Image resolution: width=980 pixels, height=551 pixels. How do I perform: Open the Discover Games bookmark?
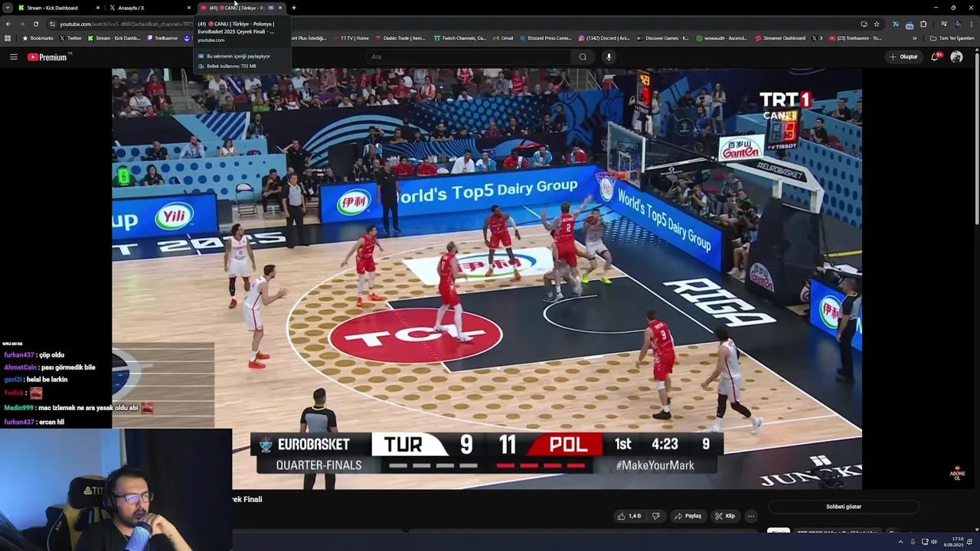(663, 37)
